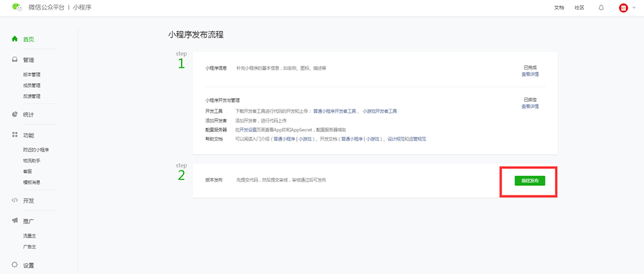
Task: Click the 管理 inbox icon in sidebar
Action: tap(15, 60)
